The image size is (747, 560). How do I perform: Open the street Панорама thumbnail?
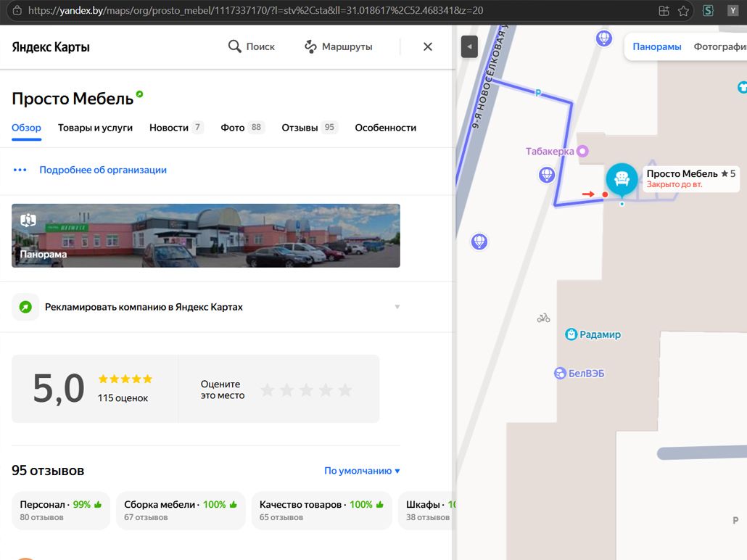click(x=206, y=236)
